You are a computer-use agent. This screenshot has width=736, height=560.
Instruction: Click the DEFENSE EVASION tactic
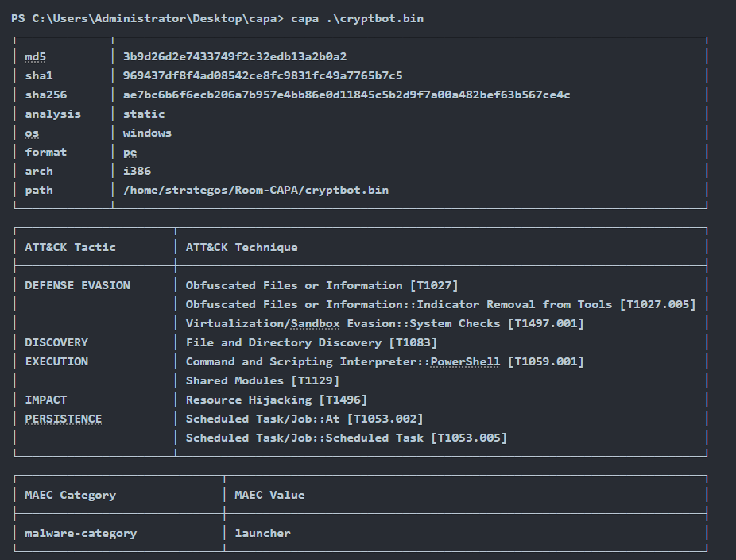[x=77, y=286]
